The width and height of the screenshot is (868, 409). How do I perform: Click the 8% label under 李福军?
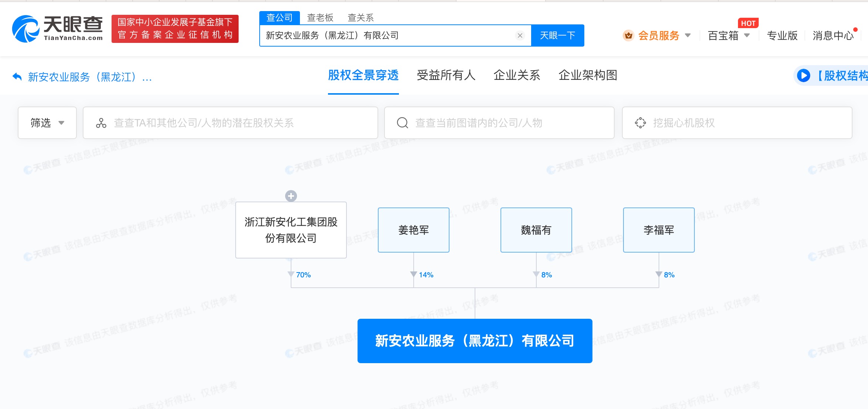coord(669,275)
